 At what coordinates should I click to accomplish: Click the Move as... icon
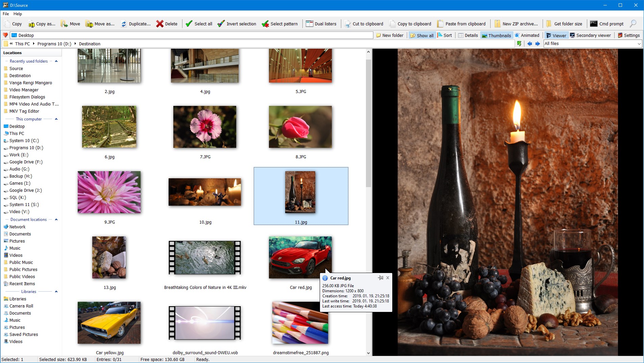click(x=90, y=24)
